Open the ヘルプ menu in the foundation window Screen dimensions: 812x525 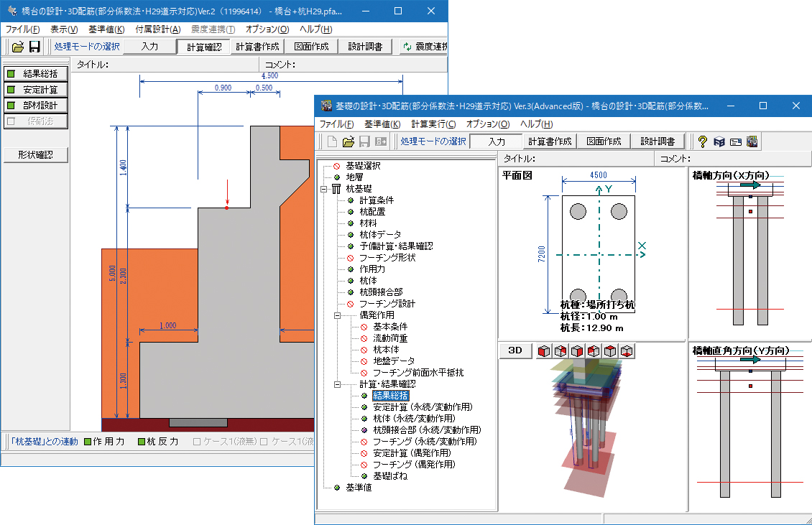tap(536, 124)
